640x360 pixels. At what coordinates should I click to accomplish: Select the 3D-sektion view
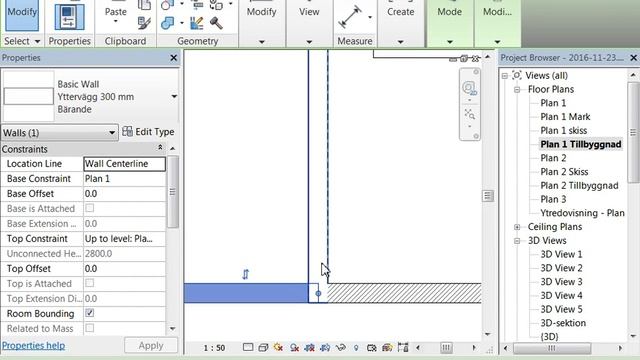tap(563, 323)
